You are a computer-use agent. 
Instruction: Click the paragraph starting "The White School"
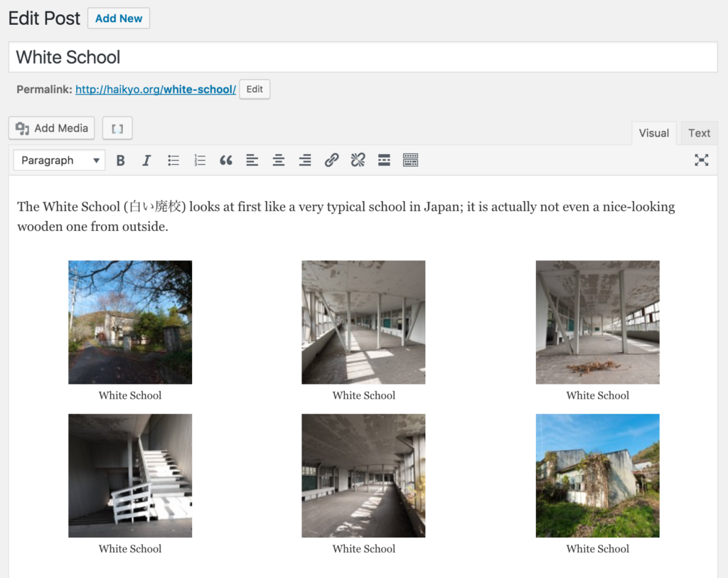pyautogui.click(x=346, y=216)
